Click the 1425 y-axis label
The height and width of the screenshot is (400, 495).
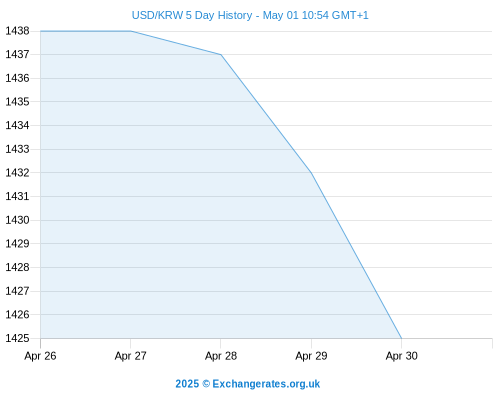[17, 338]
